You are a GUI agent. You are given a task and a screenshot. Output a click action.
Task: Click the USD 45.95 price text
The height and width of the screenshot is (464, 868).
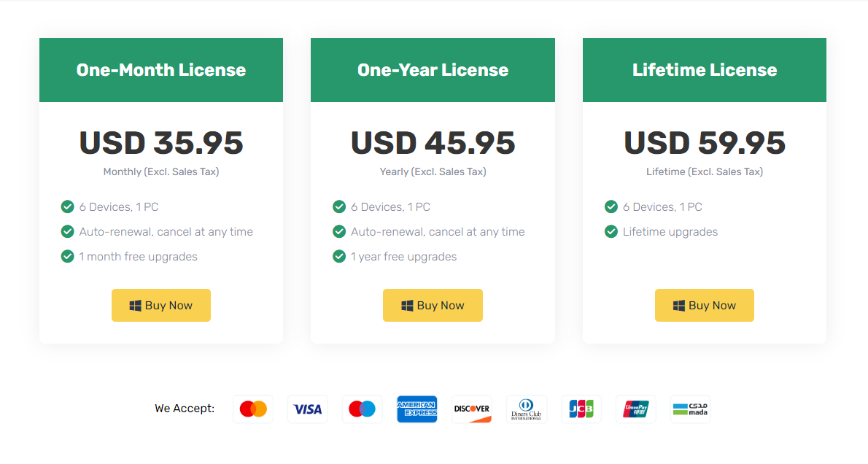(x=433, y=143)
